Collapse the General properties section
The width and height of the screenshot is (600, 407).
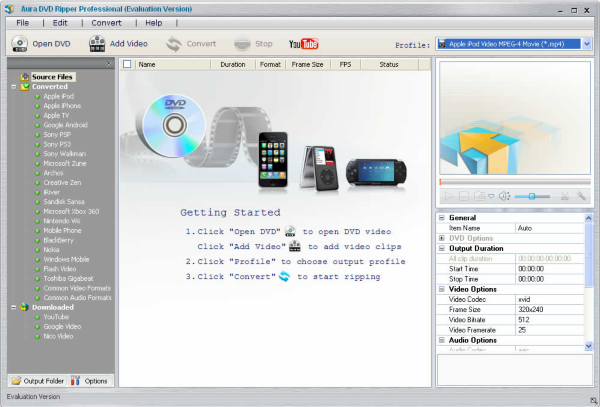(443, 217)
